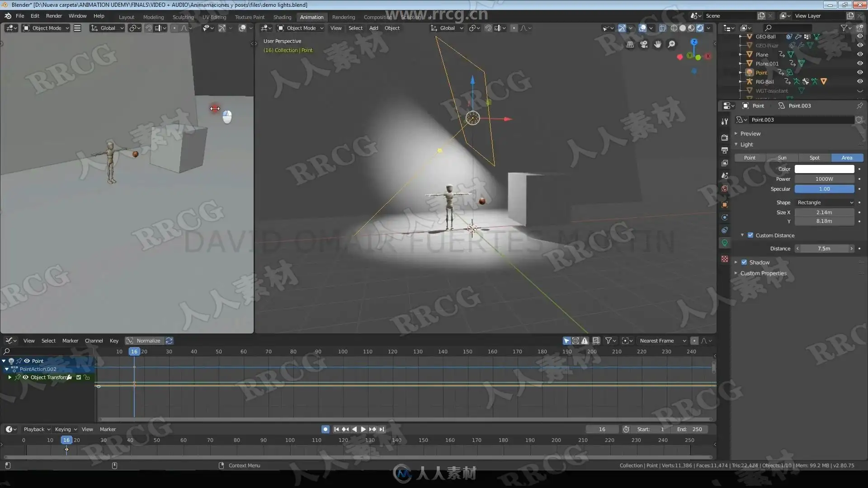The height and width of the screenshot is (488, 868).
Task: Open the Physics properties tab icon
Action: click(x=725, y=217)
